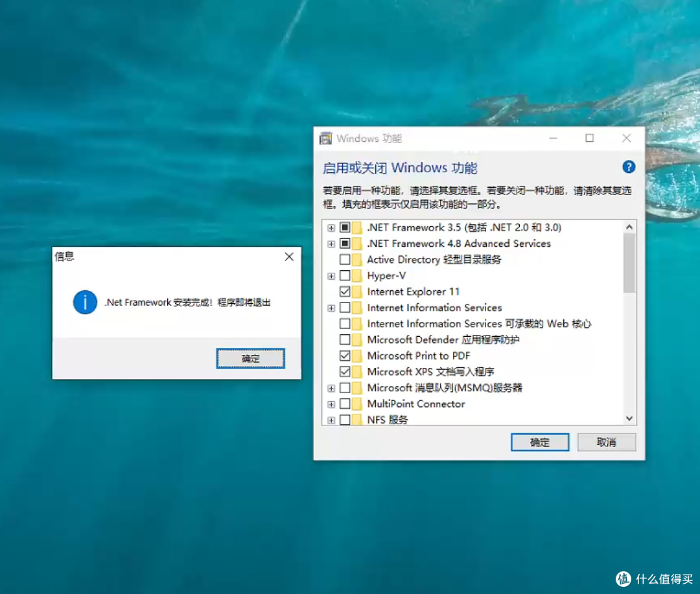Enable Internet Information Services checkbox

pyautogui.click(x=345, y=308)
